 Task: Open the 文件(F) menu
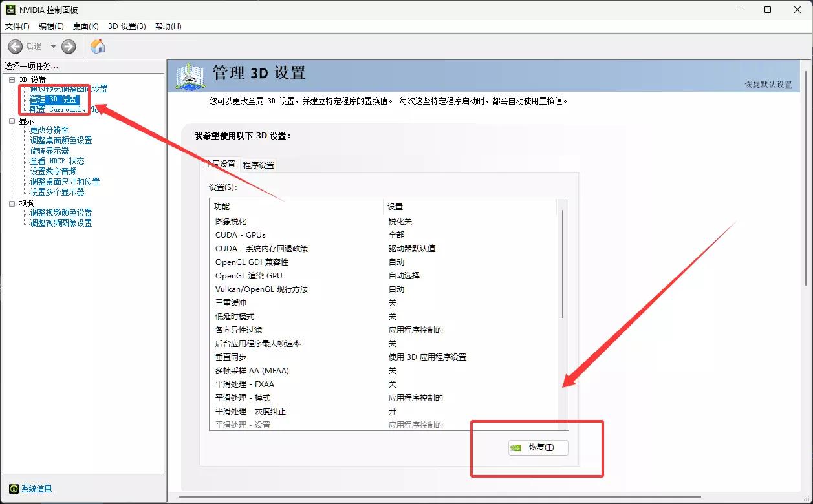point(17,26)
